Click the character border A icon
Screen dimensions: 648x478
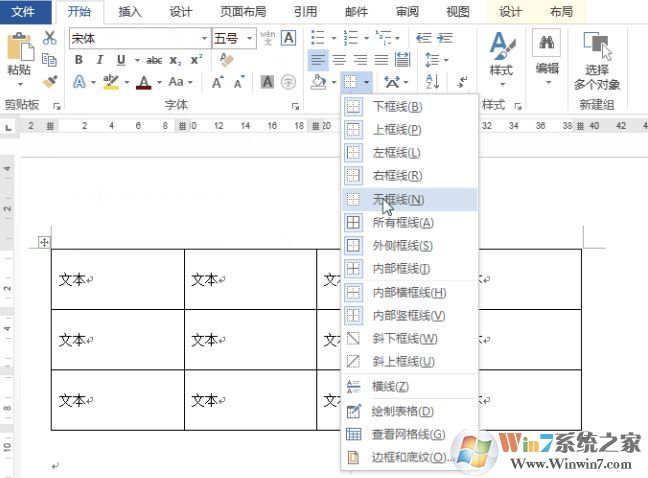(x=288, y=38)
